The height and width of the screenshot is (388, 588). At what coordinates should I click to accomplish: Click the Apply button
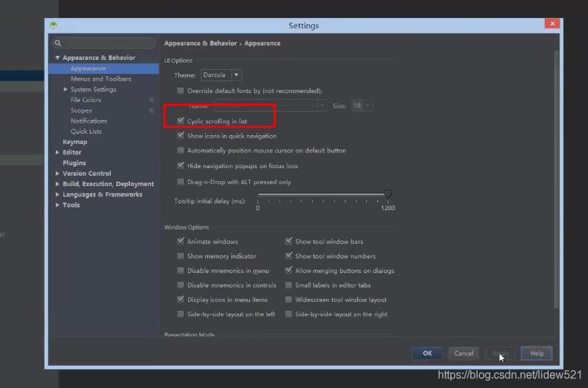[500, 353]
